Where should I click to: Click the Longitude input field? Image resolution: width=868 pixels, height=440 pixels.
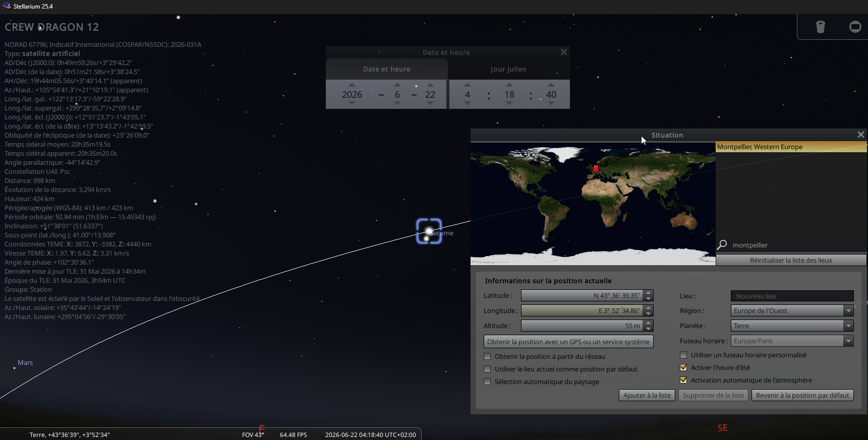pos(583,310)
